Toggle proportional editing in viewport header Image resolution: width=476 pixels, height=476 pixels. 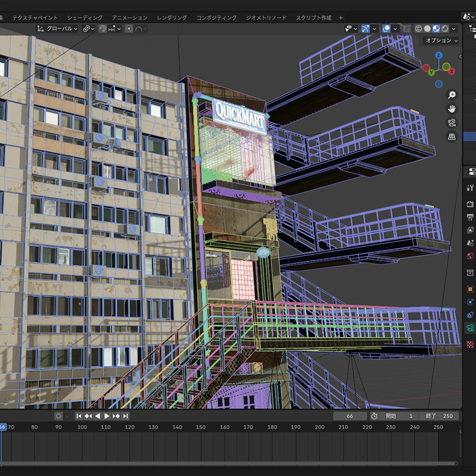[129, 29]
